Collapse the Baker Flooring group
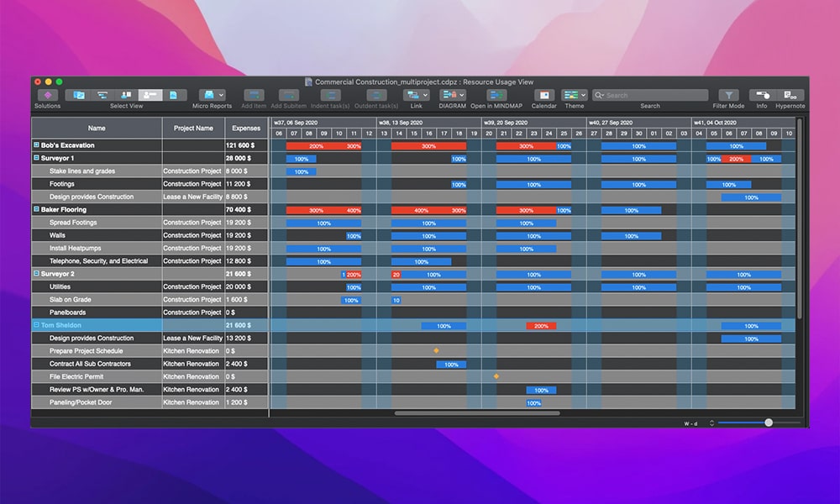Screen dimensions: 840x504 pyautogui.click(x=36, y=209)
